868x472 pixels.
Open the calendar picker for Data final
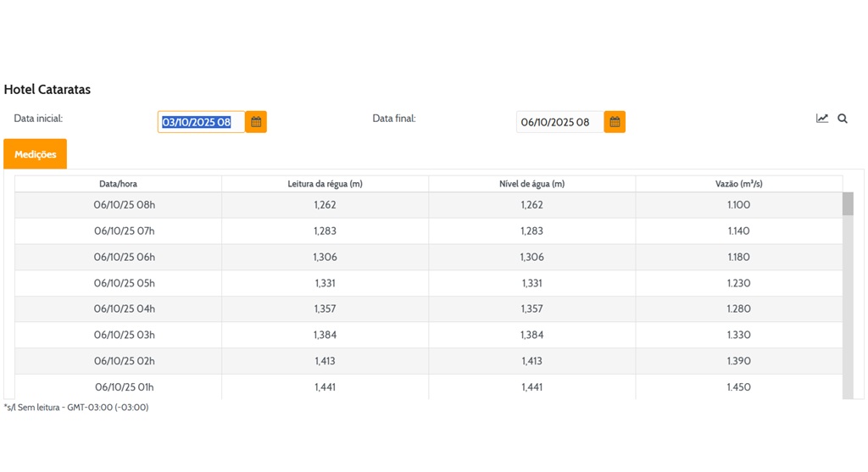coord(615,122)
